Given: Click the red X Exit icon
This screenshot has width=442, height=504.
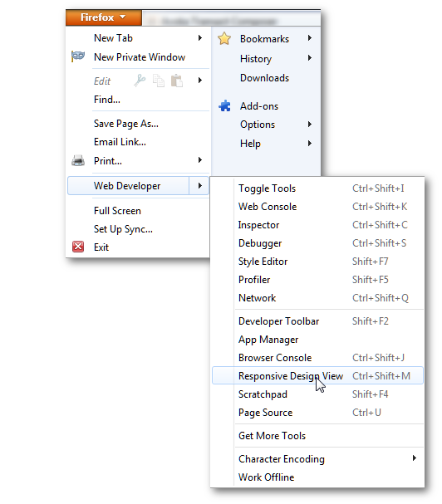Looking at the screenshot, I should point(78,247).
